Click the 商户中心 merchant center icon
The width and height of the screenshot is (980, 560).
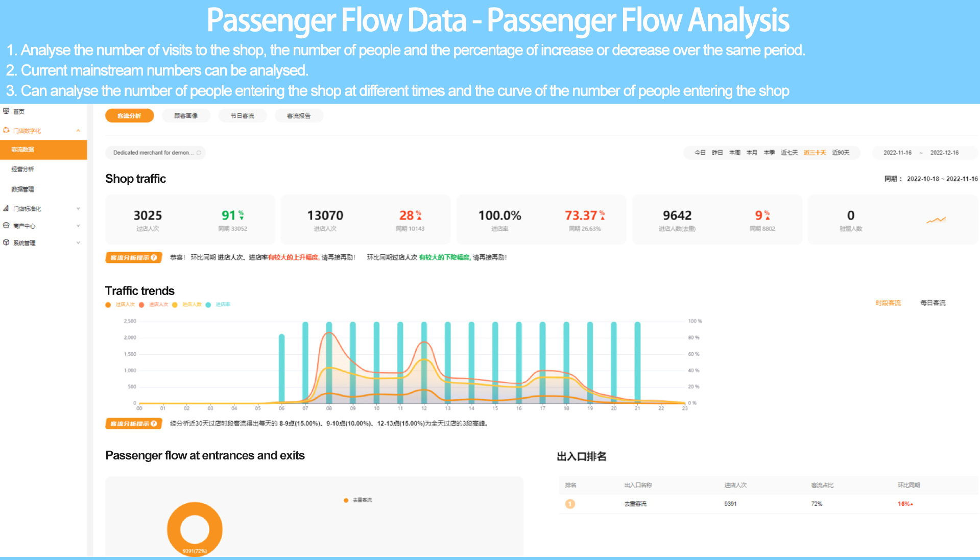[6, 225]
